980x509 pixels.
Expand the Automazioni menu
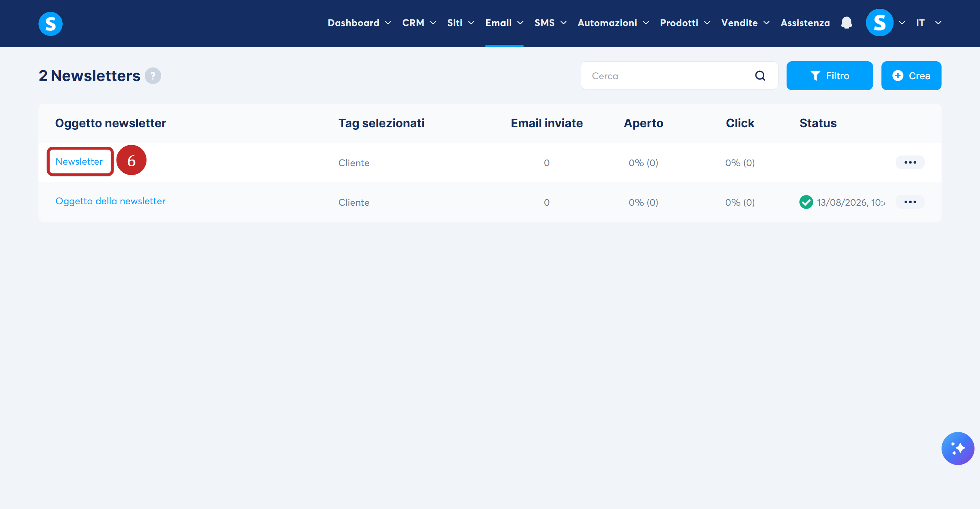tap(613, 23)
